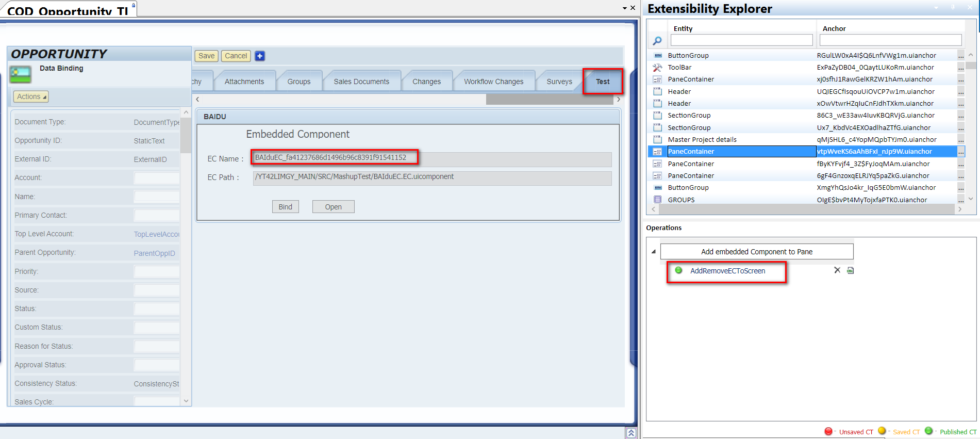Screen dimensions: 980x439
Task: Click the Master Project details row icon
Action: point(657,139)
